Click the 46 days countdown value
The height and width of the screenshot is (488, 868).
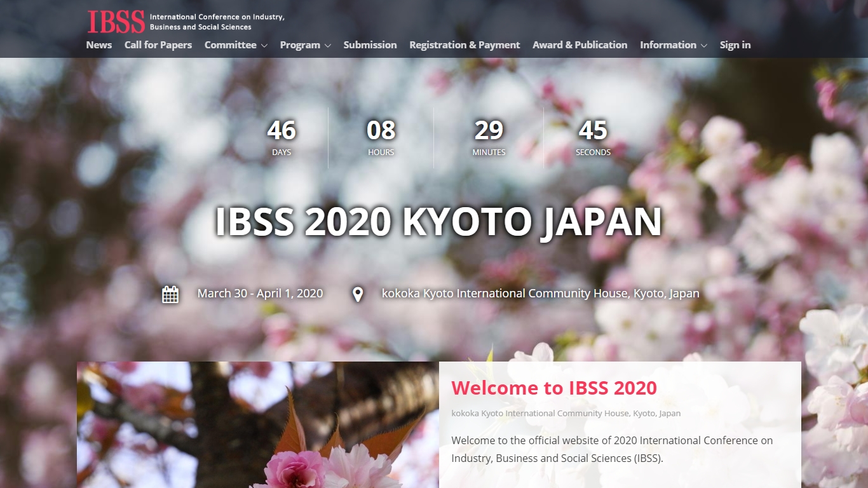[281, 130]
